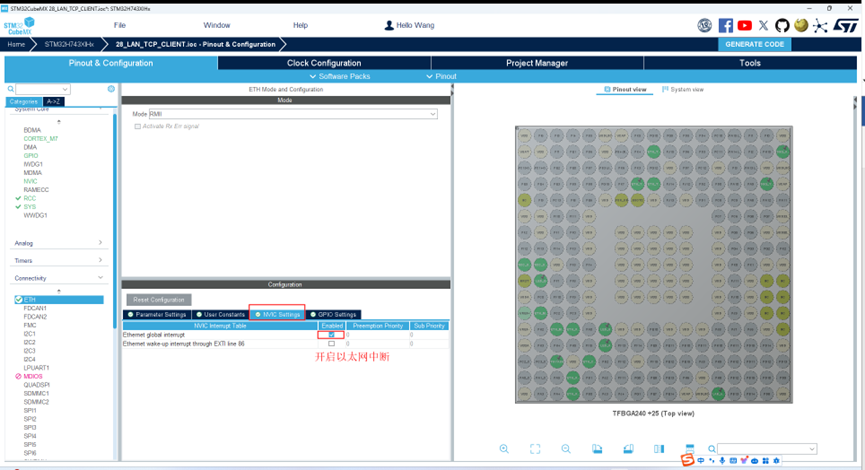Switch to the Clock Configuration tab
Screen dimensions: 865x470
324,63
